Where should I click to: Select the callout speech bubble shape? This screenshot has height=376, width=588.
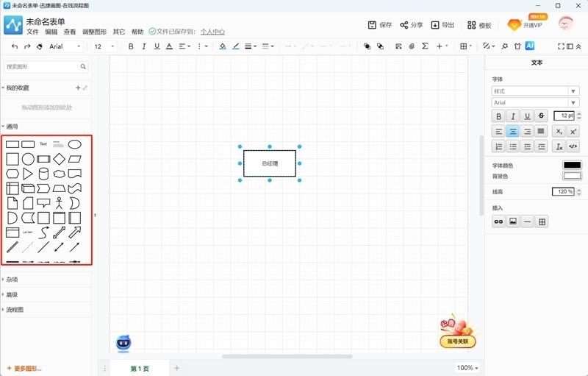43,203
